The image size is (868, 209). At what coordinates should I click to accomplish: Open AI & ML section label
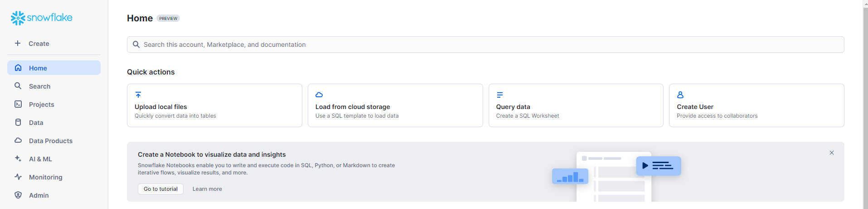click(40, 159)
